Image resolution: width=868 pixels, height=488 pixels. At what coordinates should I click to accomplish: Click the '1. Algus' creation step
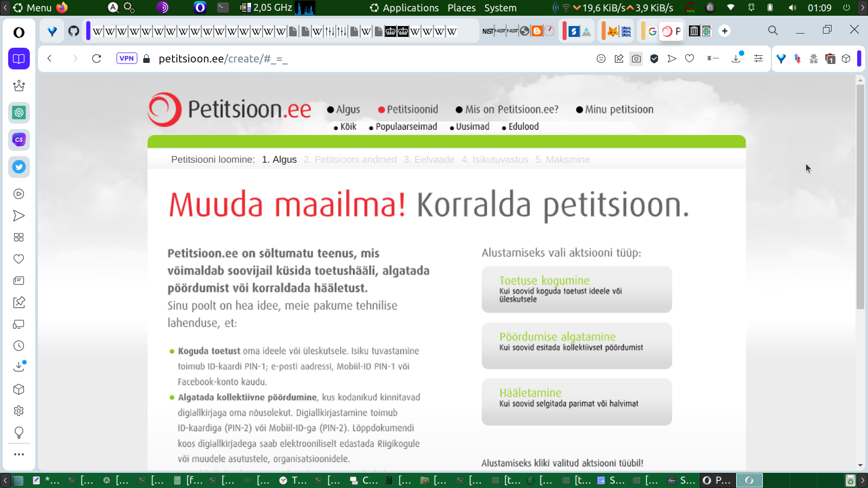click(279, 159)
